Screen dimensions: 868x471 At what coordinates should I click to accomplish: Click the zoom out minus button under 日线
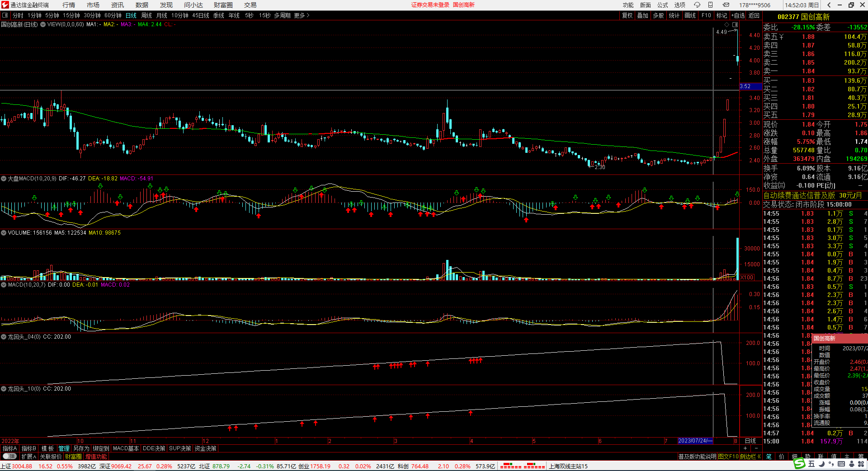pos(756,448)
